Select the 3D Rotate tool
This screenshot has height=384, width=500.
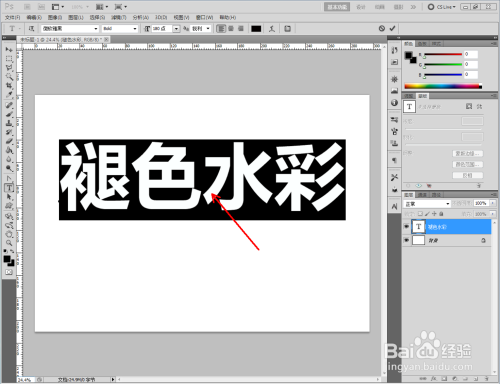point(9,216)
